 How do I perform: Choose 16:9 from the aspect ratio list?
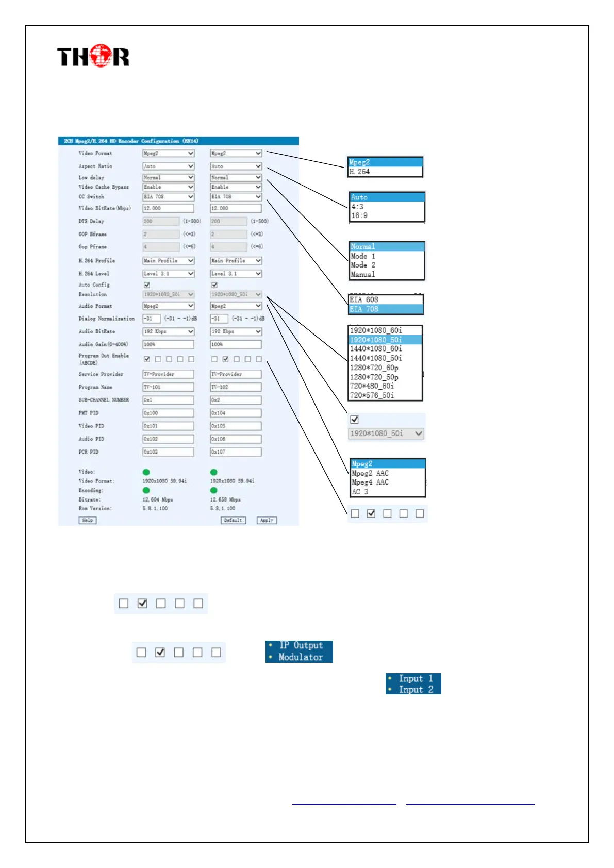(x=359, y=215)
